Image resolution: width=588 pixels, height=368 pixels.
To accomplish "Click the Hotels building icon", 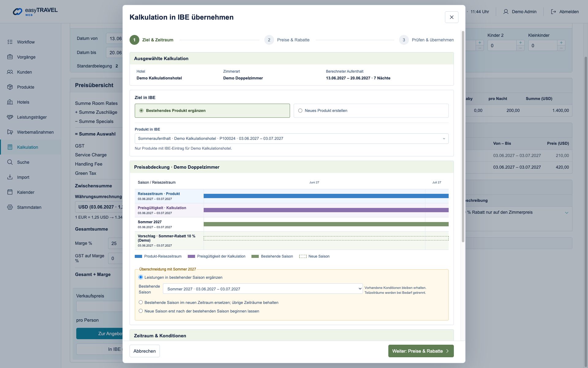I will (10, 102).
